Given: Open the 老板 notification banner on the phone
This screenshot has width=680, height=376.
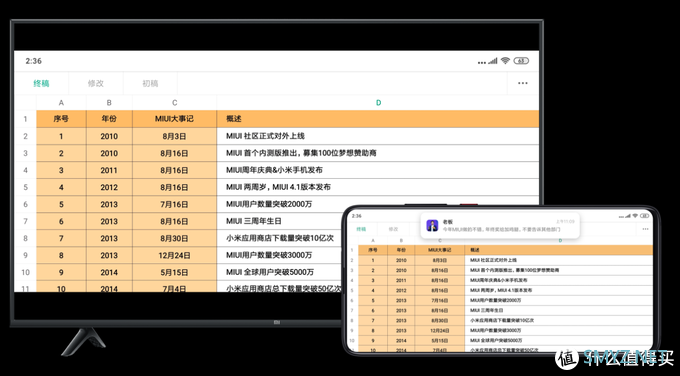Looking at the screenshot, I should (500, 225).
